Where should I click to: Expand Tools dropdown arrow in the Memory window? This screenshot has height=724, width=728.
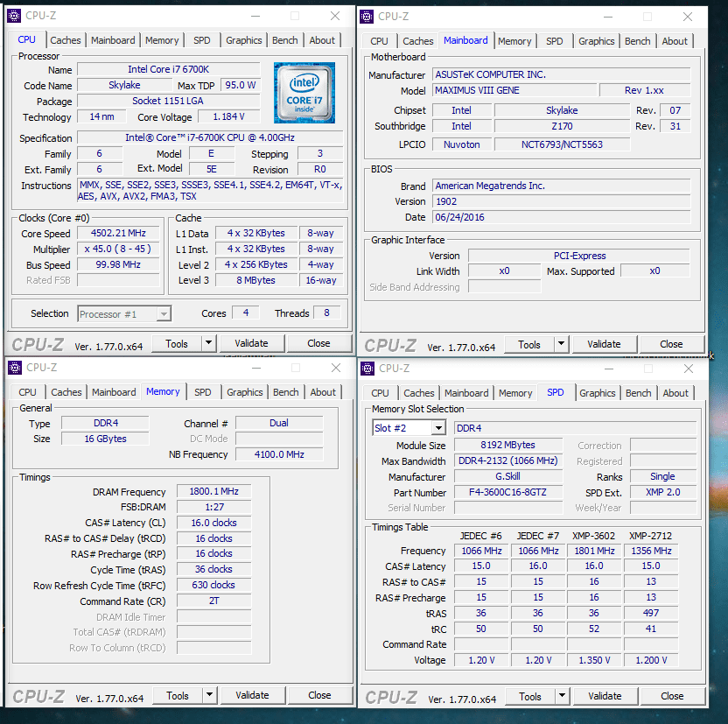pyautogui.click(x=209, y=695)
